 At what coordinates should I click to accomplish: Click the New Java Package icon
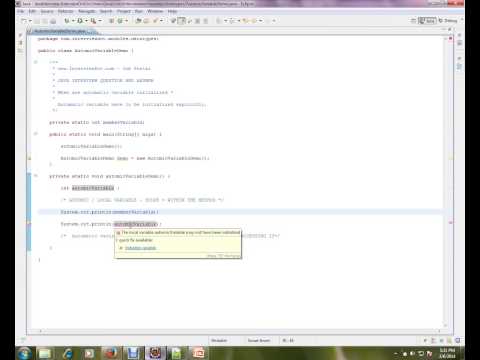click(111, 21)
